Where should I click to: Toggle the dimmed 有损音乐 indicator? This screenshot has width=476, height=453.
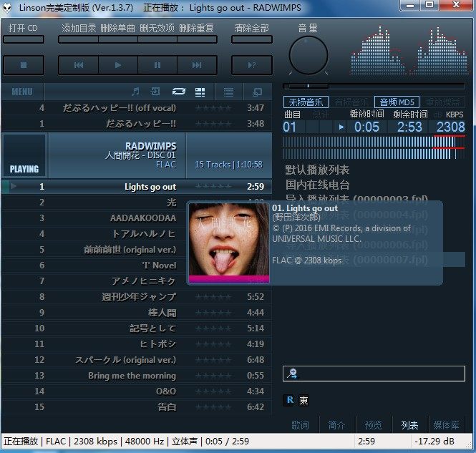pyautogui.click(x=351, y=102)
